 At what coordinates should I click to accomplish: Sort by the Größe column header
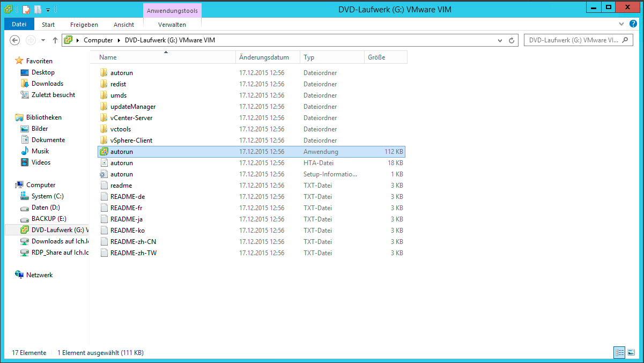(x=386, y=57)
